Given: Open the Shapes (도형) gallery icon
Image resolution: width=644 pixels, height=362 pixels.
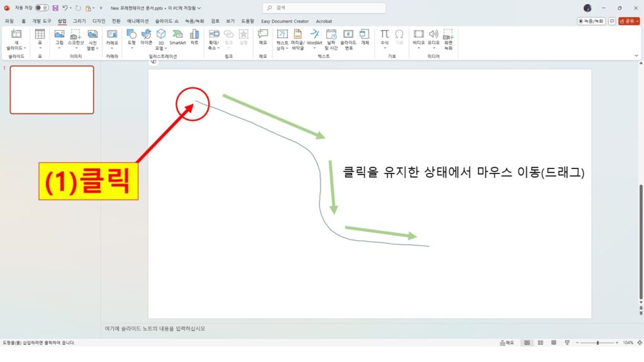Looking at the screenshot, I should pos(131,34).
